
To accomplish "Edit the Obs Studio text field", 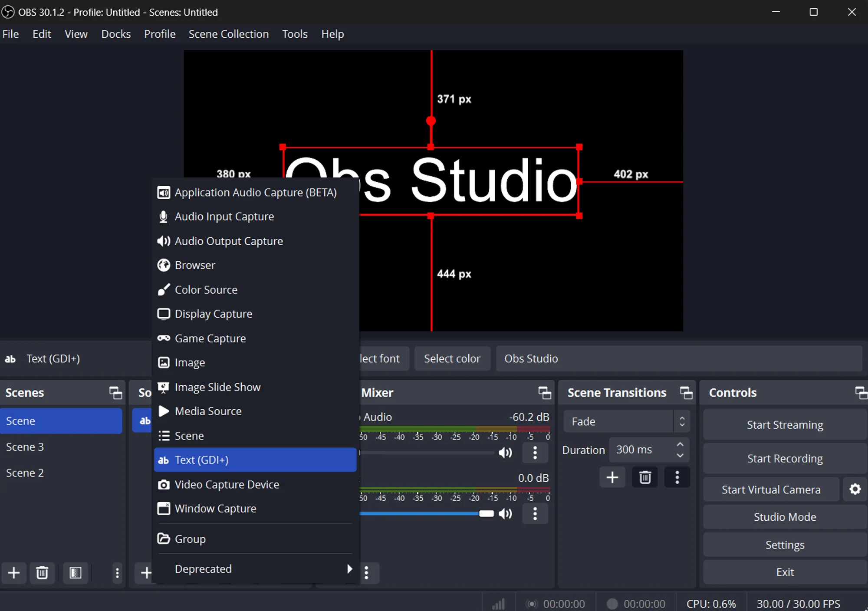I will [x=679, y=358].
